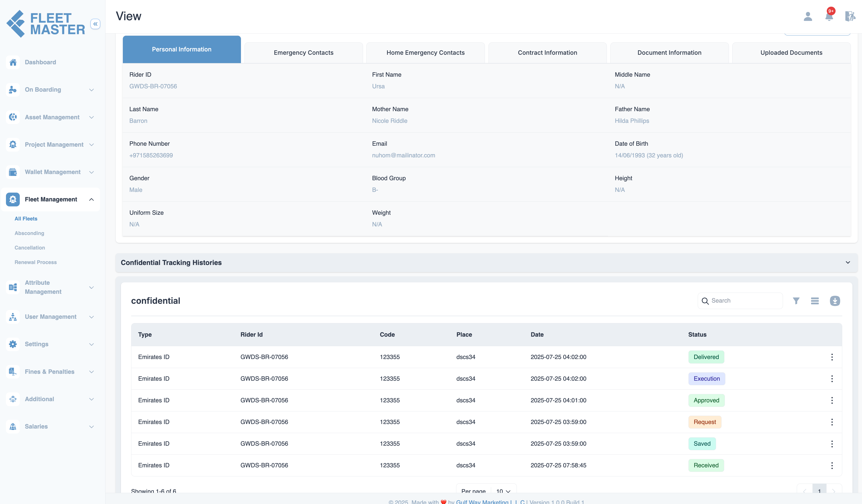This screenshot has width=862, height=504.
Task: Open the filter funnel in confidential table
Action: (x=796, y=301)
